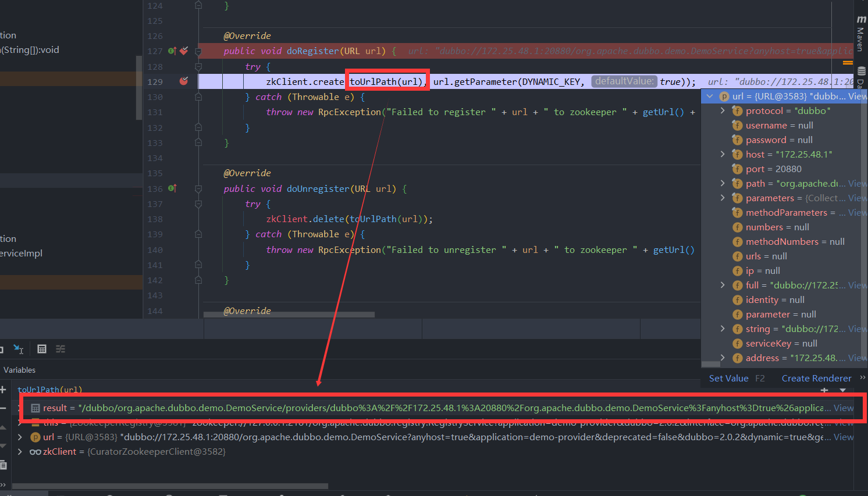Image resolution: width=868 pixels, height=496 pixels.
Task: Expand the parameters field in url popup
Action: click(x=723, y=198)
